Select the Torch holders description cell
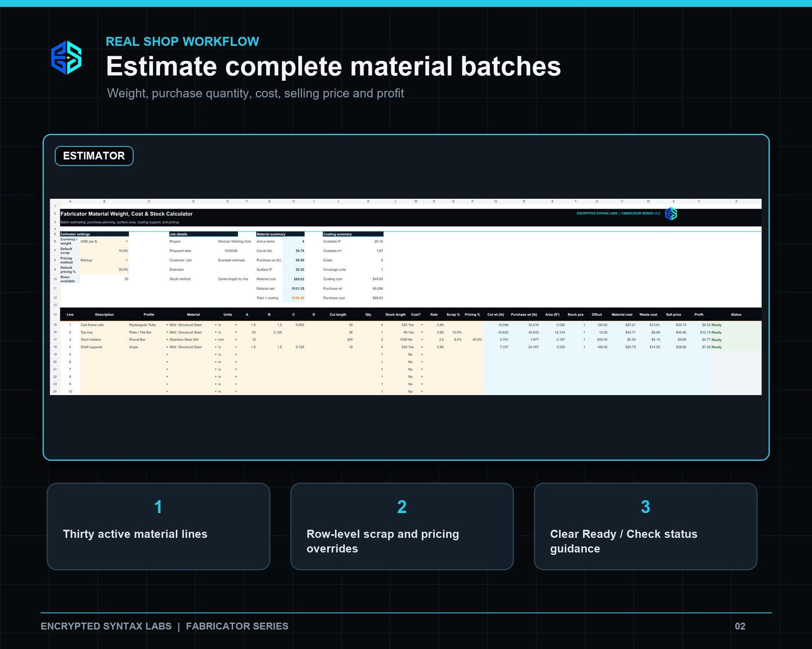Image resolution: width=812 pixels, height=649 pixels. (x=104, y=339)
